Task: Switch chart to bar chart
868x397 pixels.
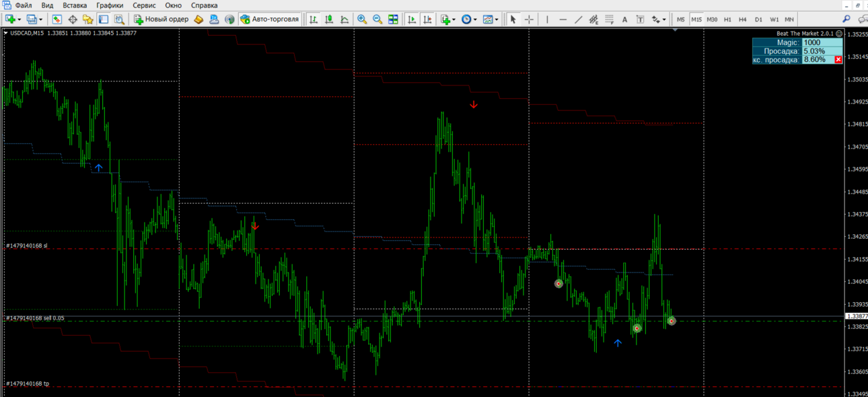Action: [314, 20]
